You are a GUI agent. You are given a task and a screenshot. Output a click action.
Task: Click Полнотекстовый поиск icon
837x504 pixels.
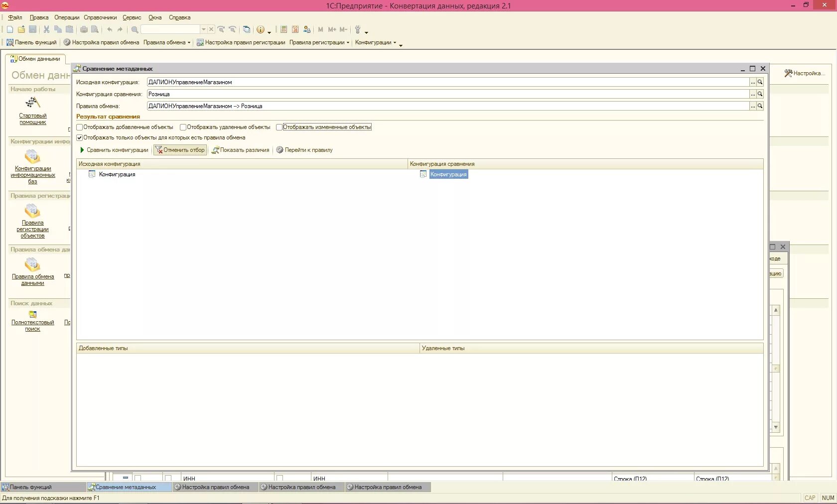point(32,314)
